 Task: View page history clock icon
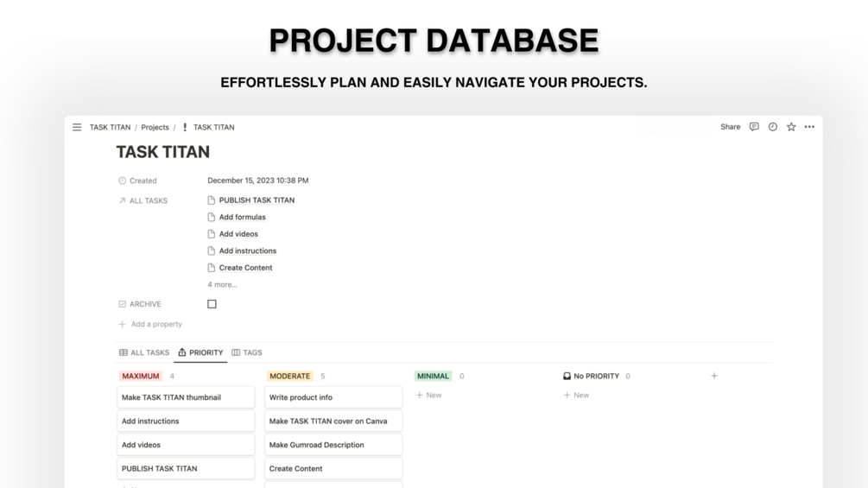773,127
